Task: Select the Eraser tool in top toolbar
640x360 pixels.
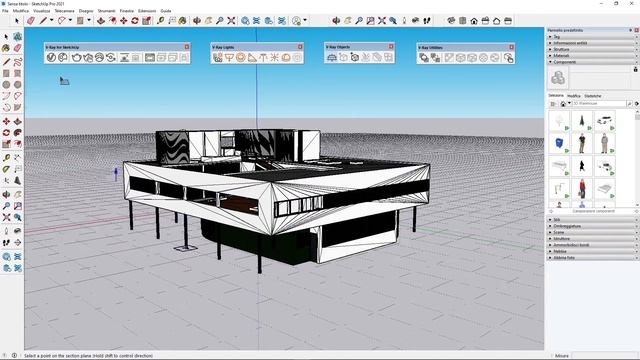Action: [x=31, y=20]
